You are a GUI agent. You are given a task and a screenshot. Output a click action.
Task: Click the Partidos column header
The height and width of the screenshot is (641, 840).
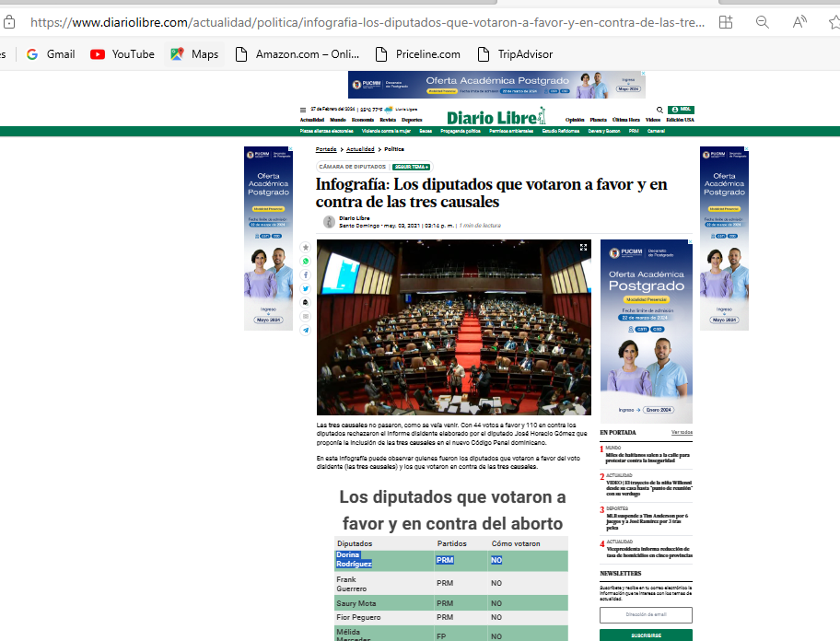(x=451, y=543)
